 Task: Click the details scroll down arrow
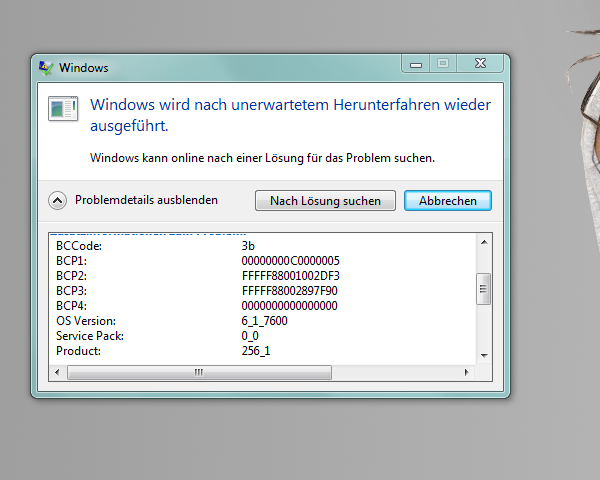click(x=484, y=356)
